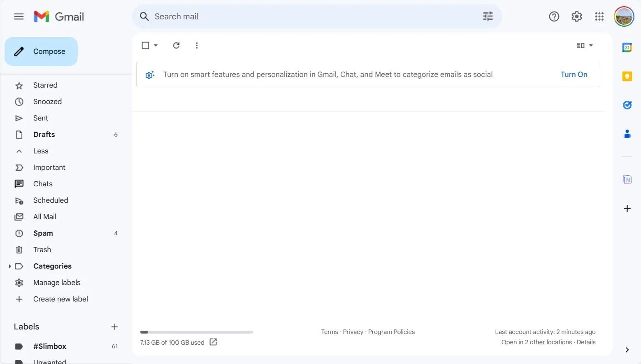Image resolution: width=641 pixels, height=364 pixels.
Task: Open search options with the filter icon
Action: (488, 16)
